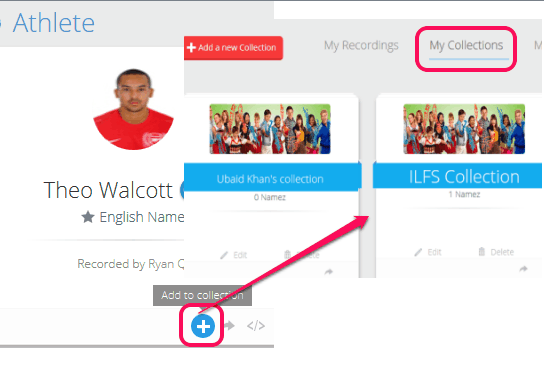Click the blue Add to collection plus icon
Screen dimensions: 544x367
(x=203, y=326)
